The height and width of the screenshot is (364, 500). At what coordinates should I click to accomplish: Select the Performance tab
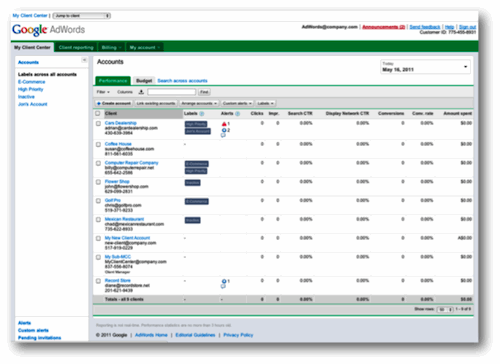point(113,81)
